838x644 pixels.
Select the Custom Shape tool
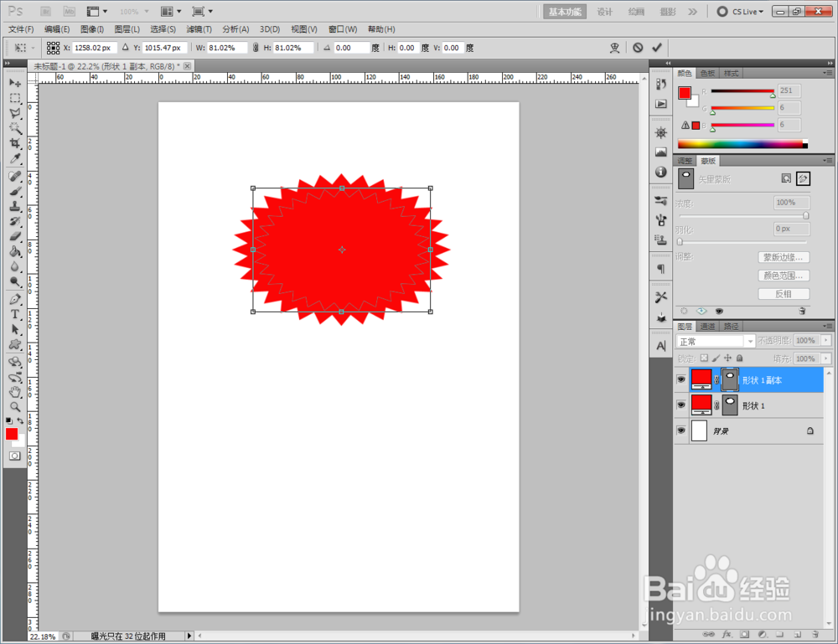point(15,344)
